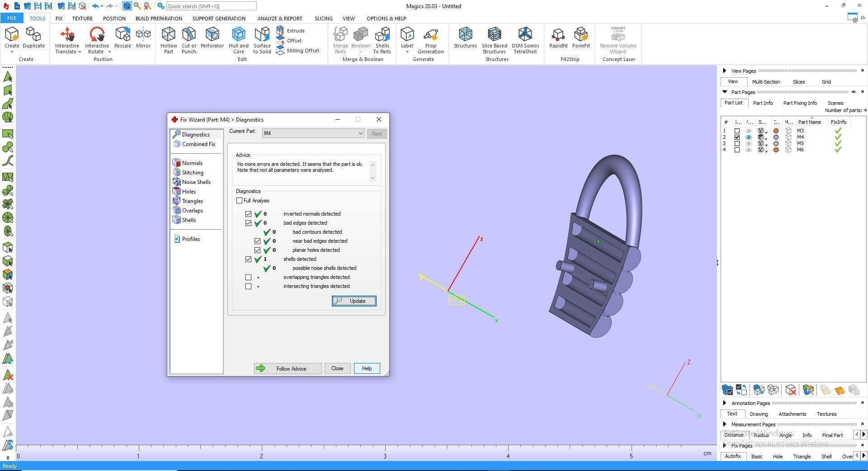Viewport: 868px width, 471px height.
Task: Open the Structures tool
Action: click(x=465, y=38)
